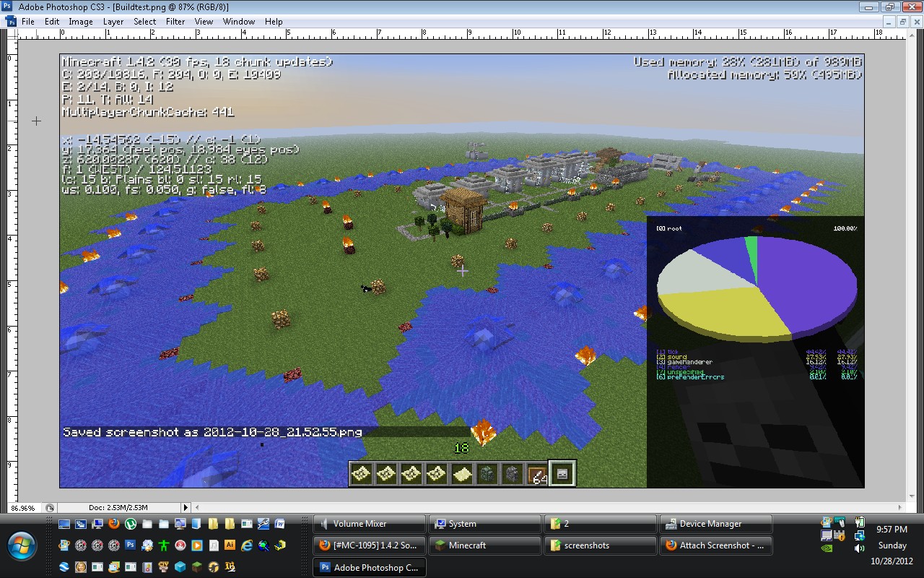Click the ruler origin corner box
This screenshot has height=578, width=924.
tap(11, 33)
